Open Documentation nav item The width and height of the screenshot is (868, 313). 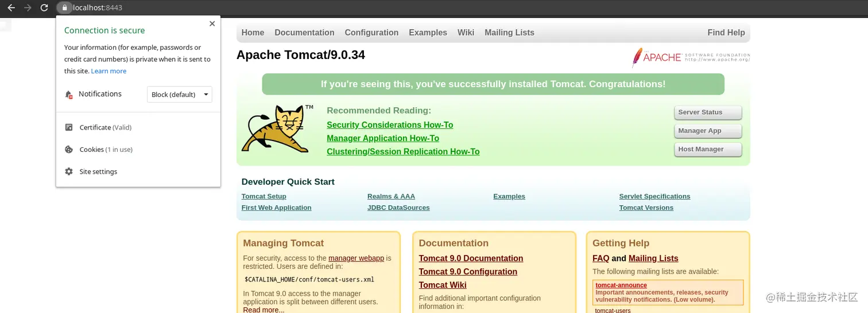coord(304,33)
